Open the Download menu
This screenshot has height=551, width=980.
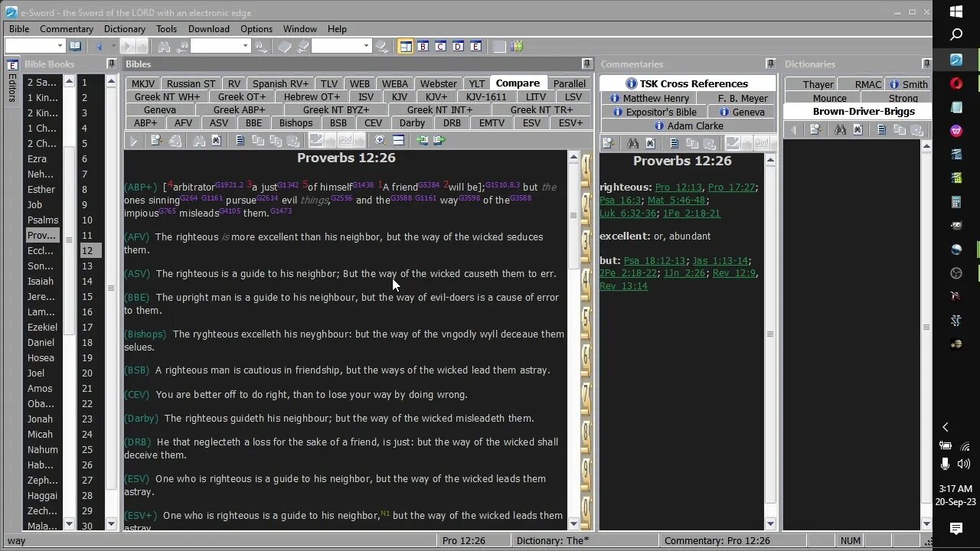pyautogui.click(x=208, y=28)
